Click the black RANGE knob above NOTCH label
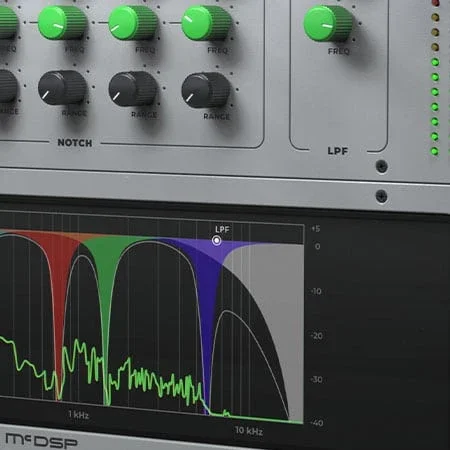Image resolution: width=450 pixels, height=450 pixels. click(62, 88)
